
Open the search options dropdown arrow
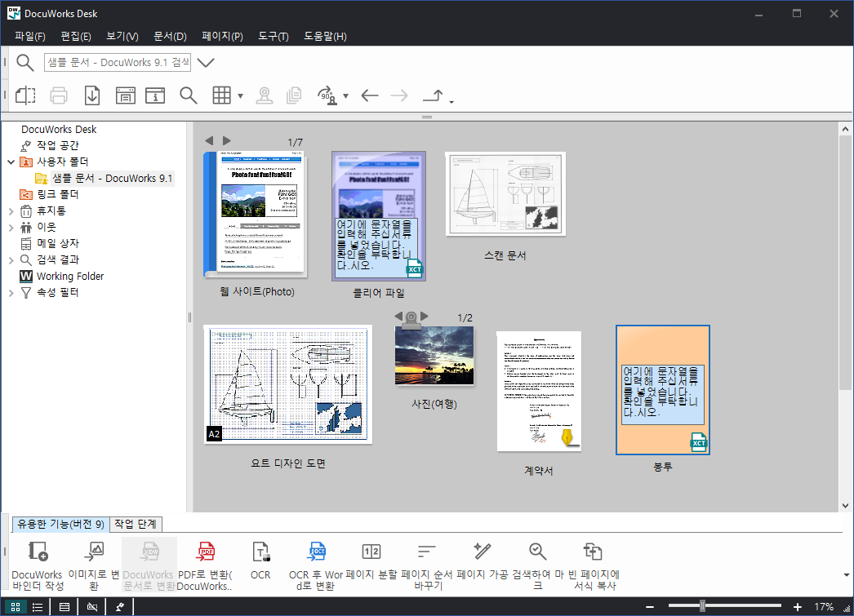click(205, 63)
